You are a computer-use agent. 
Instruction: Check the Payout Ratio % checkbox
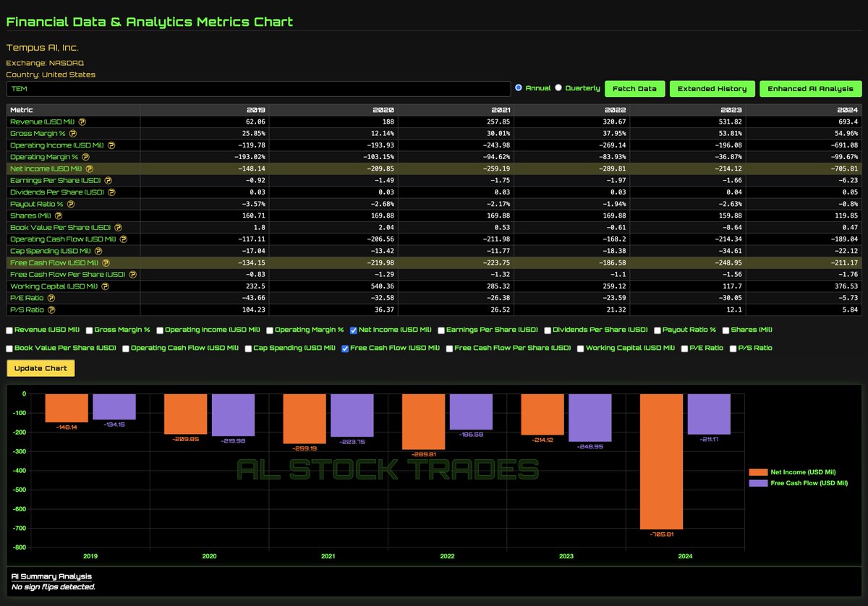coord(657,330)
